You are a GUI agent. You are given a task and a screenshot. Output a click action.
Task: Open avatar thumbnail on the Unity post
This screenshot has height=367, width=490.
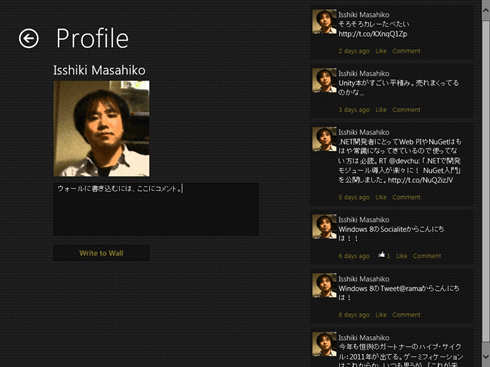pyautogui.click(x=324, y=80)
